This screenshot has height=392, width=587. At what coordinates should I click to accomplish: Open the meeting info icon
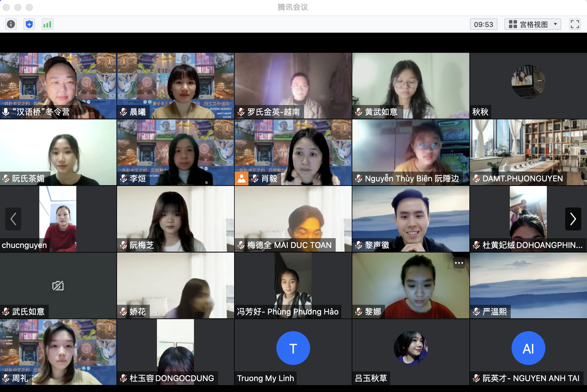coord(11,24)
